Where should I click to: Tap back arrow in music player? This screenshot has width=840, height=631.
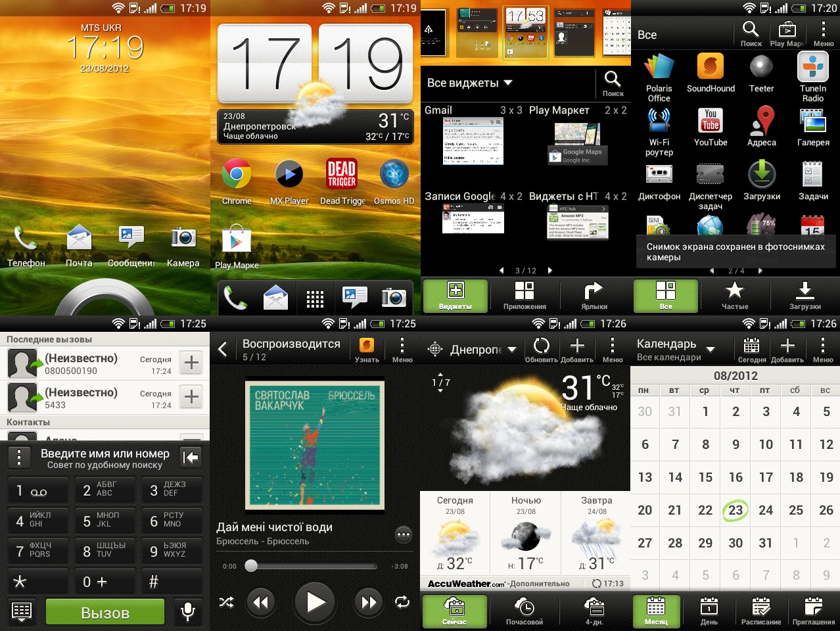tap(223, 349)
